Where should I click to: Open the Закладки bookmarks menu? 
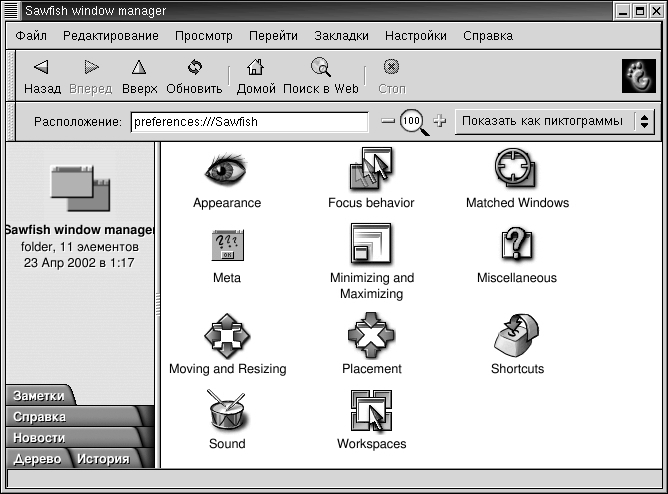tap(341, 35)
